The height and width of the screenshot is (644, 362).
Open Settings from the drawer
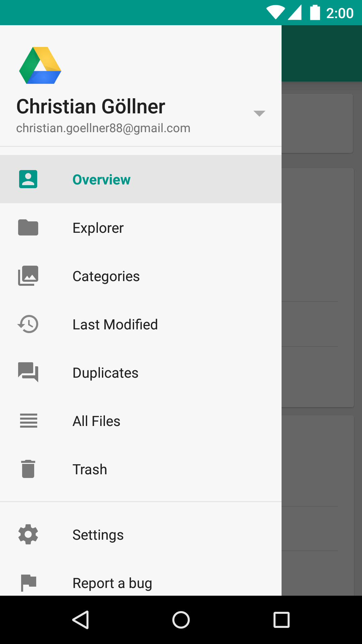coord(141,535)
